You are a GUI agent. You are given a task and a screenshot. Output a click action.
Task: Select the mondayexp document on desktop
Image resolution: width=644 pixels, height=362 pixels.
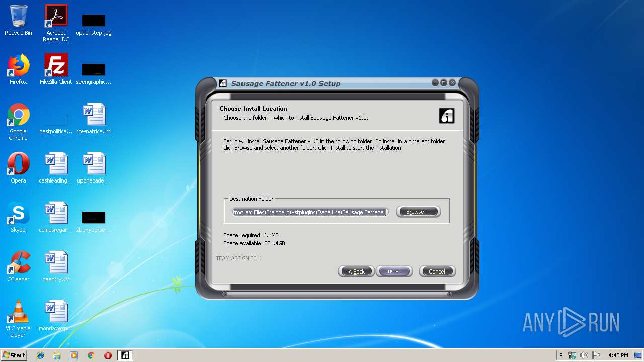pos(56,316)
